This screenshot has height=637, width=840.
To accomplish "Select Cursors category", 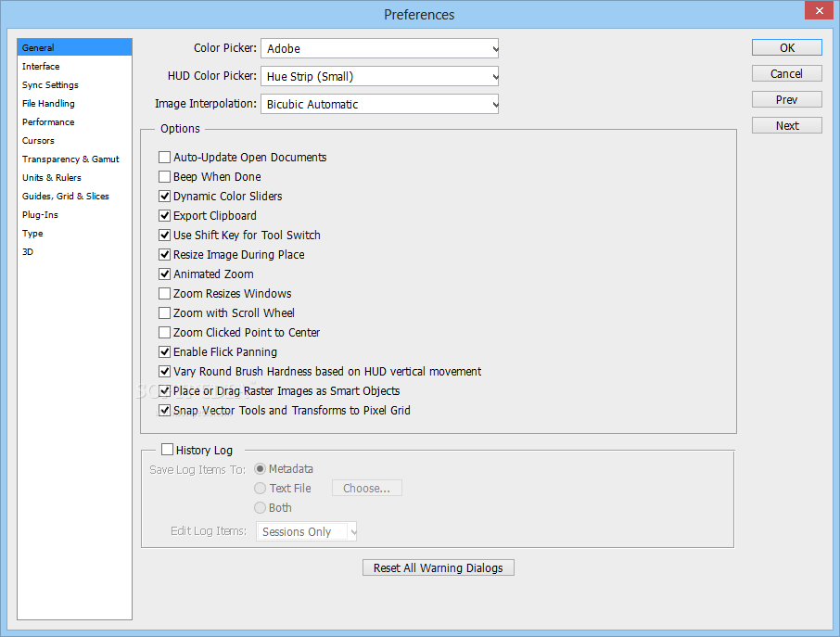I will (x=74, y=140).
